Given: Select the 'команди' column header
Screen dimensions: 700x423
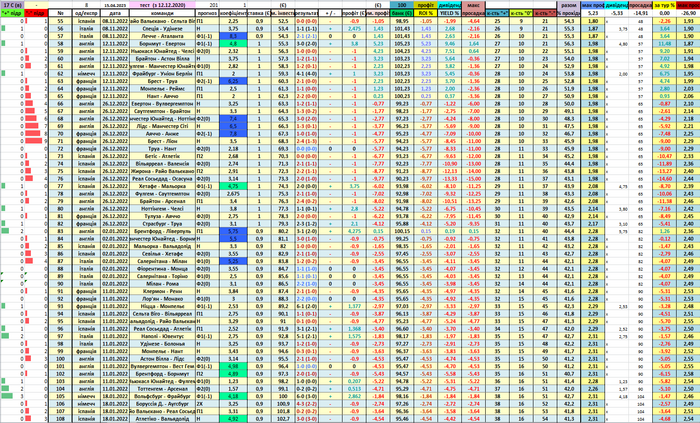Looking at the screenshot, I should pyautogui.click(x=162, y=13).
